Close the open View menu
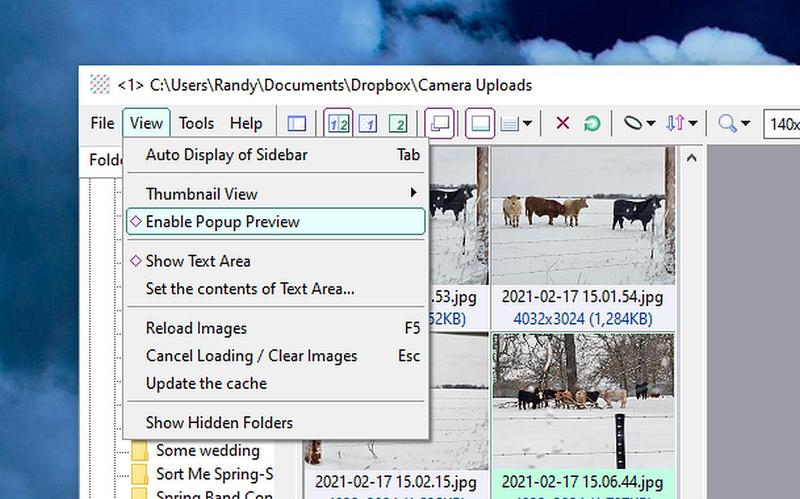This screenshot has height=499, width=800. pyautogui.click(x=146, y=123)
